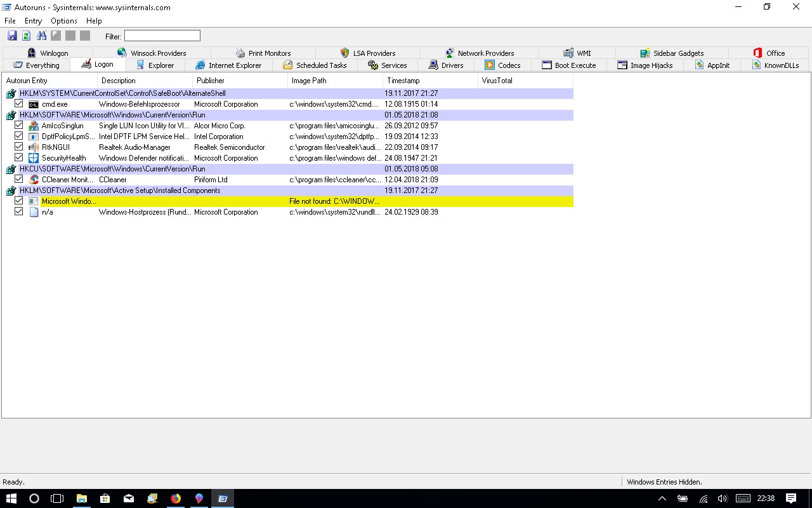
Task: Switch to the Drivers tab
Action: [x=446, y=65]
